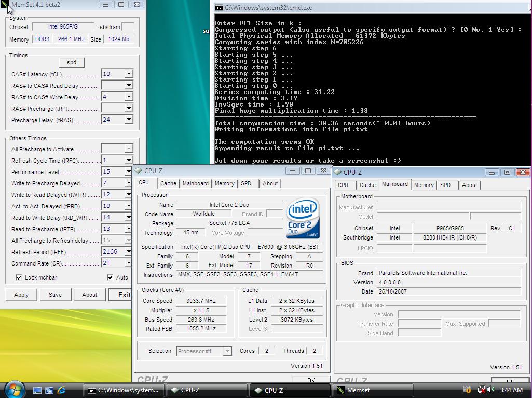
Task: Click the Intel Core 2 Duo logo
Action: tap(303, 218)
